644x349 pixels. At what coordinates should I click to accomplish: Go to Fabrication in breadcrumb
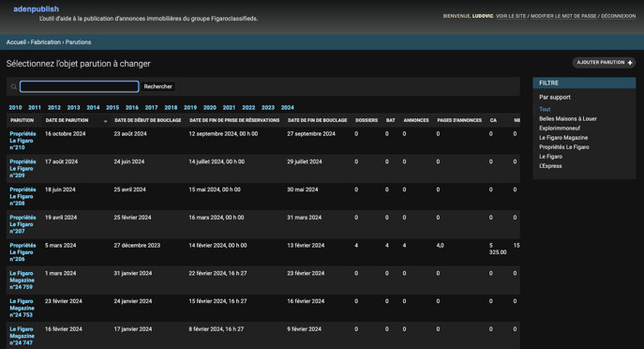[46, 42]
